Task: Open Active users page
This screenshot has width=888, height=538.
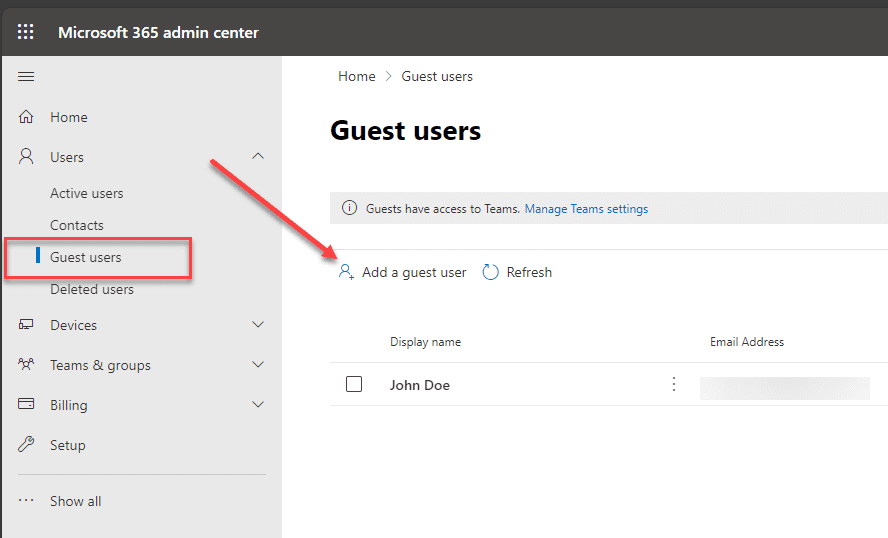Action: (87, 193)
